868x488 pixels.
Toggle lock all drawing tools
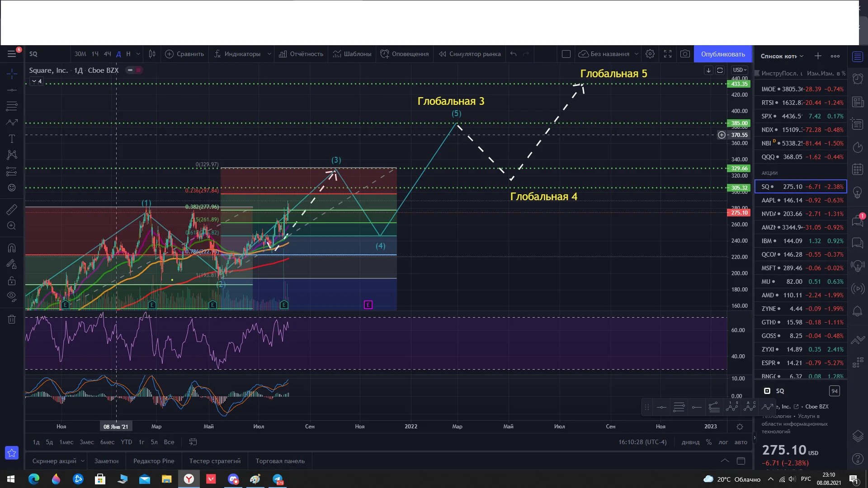click(12, 281)
